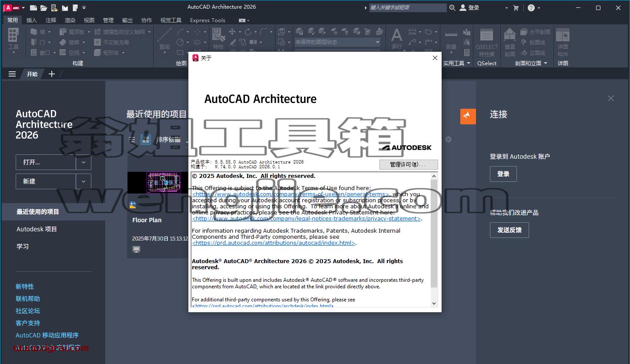Open the Express Tools ribbon tab

pyautogui.click(x=208, y=20)
